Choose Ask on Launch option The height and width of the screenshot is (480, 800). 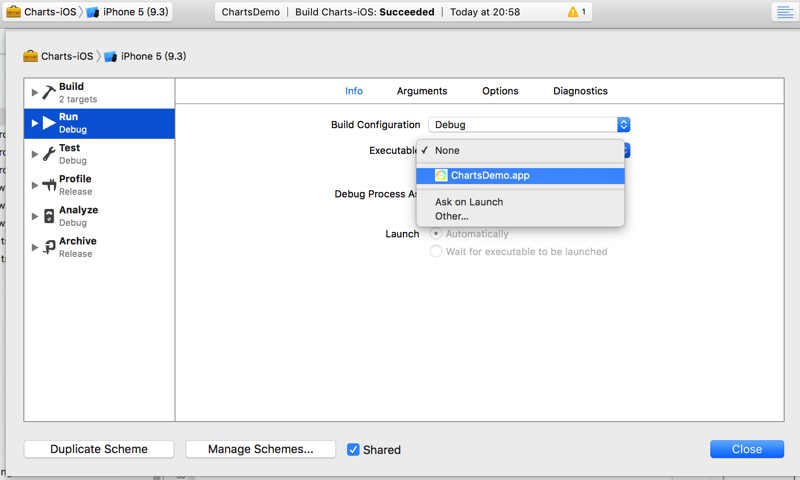[520, 202]
